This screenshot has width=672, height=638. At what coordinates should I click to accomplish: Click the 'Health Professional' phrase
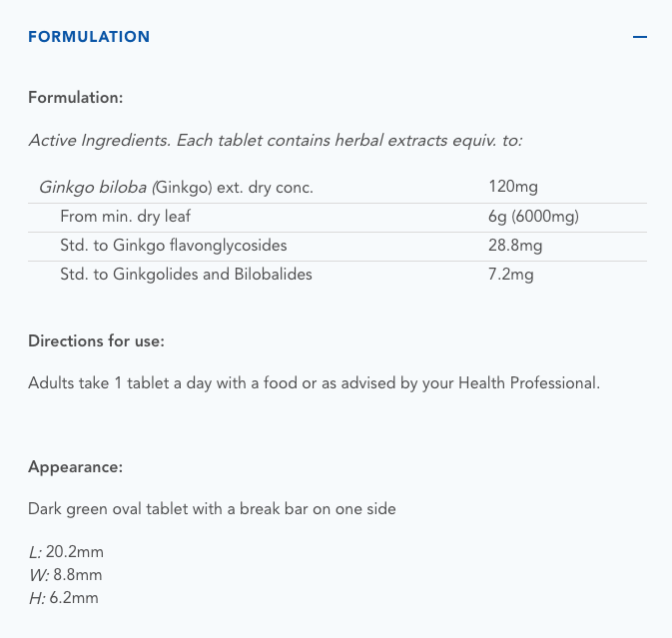pos(528,382)
